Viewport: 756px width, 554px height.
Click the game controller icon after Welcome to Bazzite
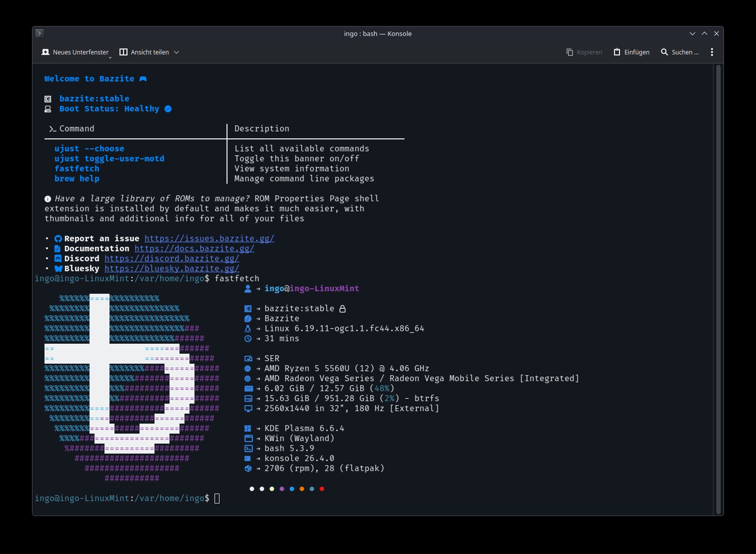point(143,79)
